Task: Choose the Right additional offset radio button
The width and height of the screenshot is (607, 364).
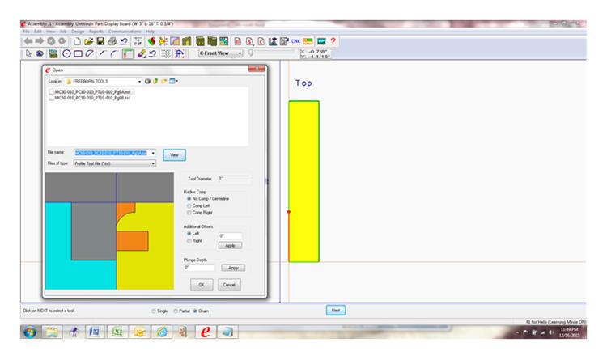Action: pyautogui.click(x=189, y=240)
